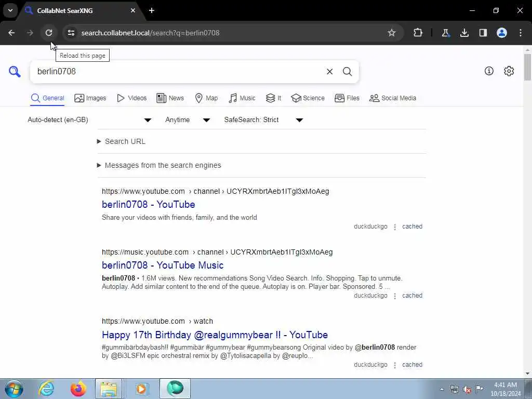Click the SearXNG magnifier logo
532x399 pixels.
[15, 72]
